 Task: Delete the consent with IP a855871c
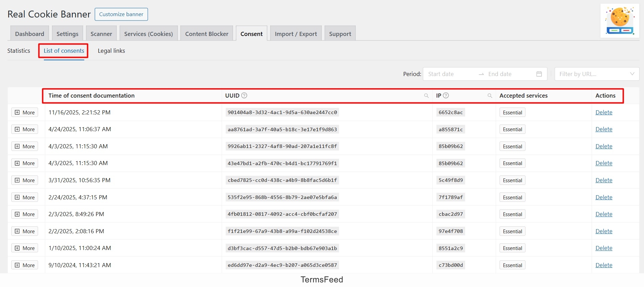(x=604, y=129)
